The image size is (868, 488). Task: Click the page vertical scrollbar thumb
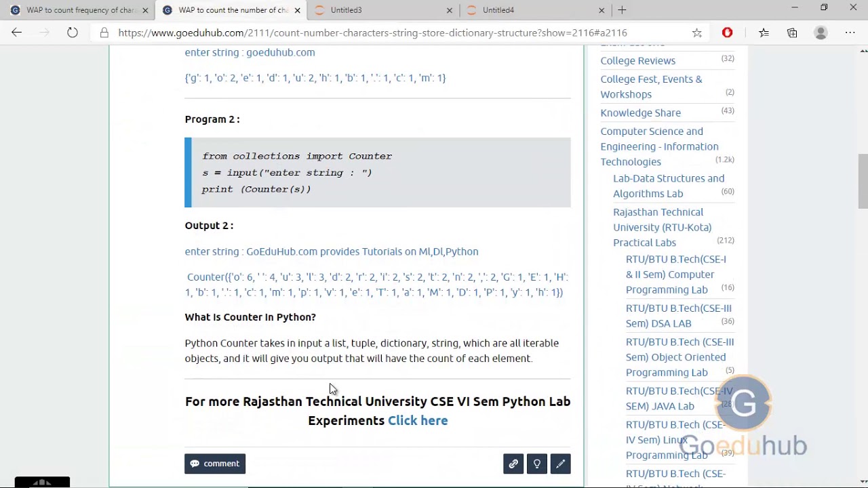[x=863, y=181]
